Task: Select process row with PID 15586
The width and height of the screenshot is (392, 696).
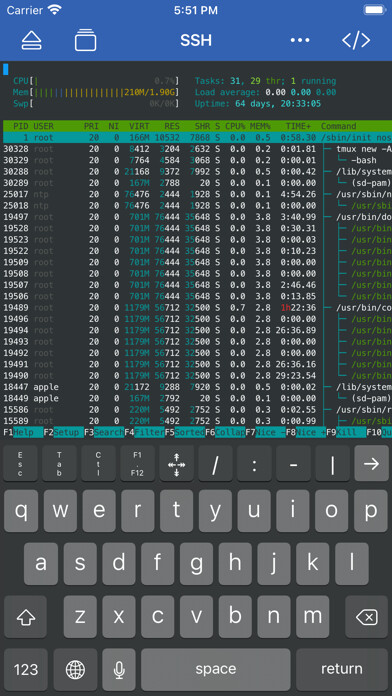Action: 198,409
